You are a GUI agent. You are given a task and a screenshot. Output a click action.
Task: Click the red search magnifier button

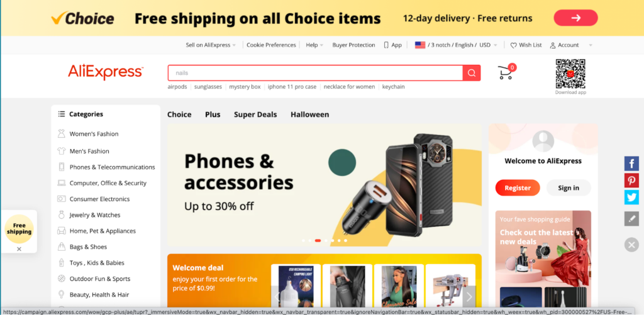[472, 73]
